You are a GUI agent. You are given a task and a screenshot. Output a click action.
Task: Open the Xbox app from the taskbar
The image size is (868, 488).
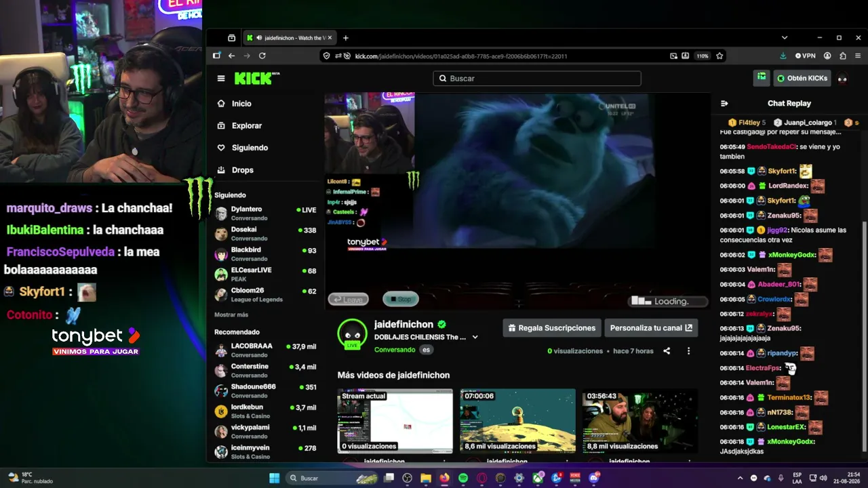pyautogui.click(x=538, y=478)
